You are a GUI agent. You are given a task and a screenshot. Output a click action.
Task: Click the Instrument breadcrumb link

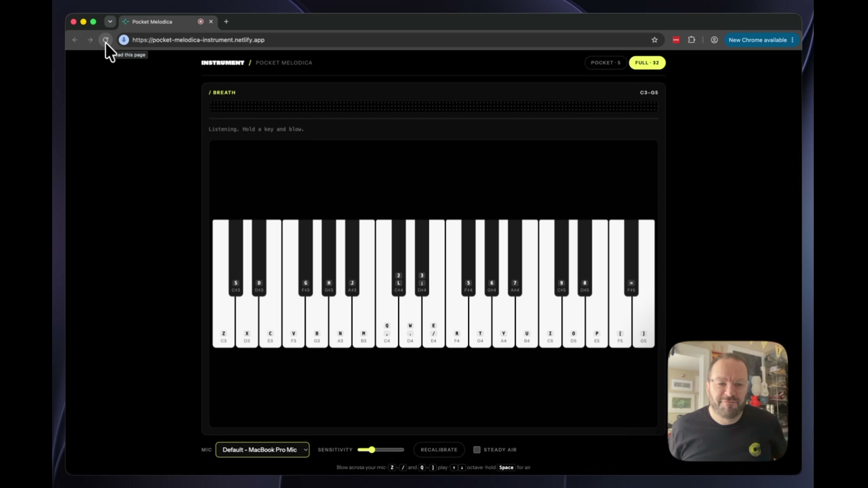(x=222, y=63)
